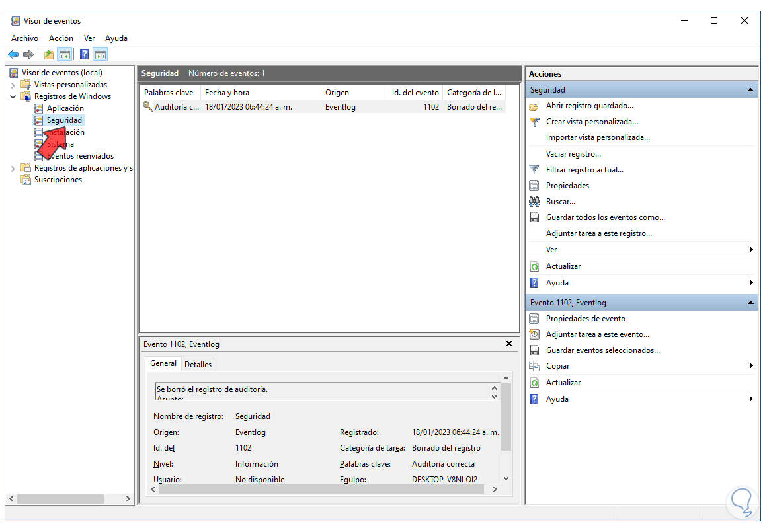
Task: Expand the Vistas personalizadas node
Action: coord(13,85)
